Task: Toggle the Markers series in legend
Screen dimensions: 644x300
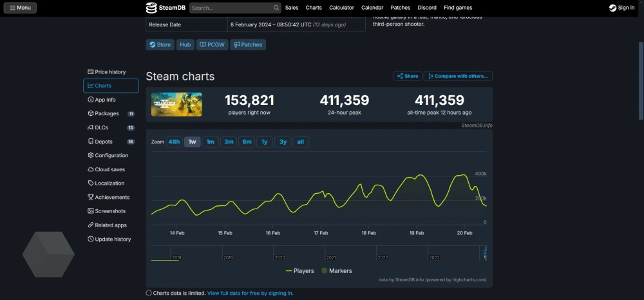Action: (x=337, y=271)
